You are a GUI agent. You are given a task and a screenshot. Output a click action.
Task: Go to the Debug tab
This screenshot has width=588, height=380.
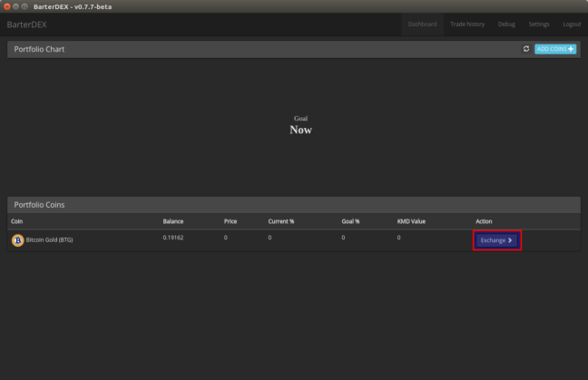(x=506, y=24)
